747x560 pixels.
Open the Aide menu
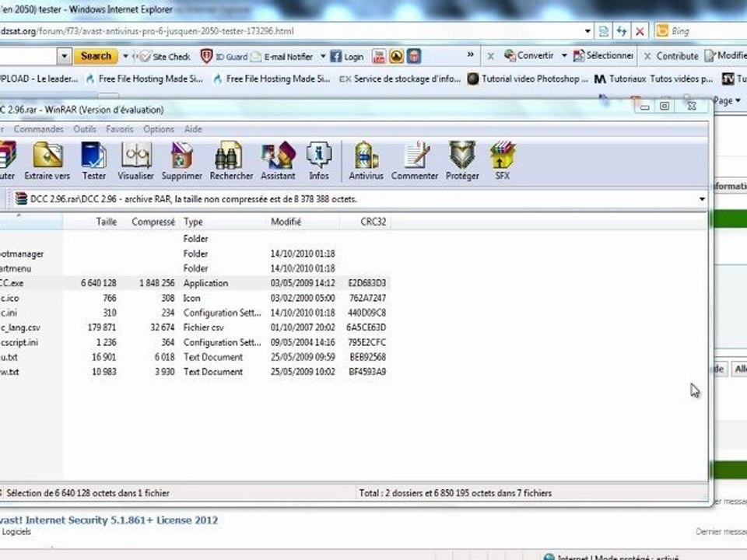point(193,129)
